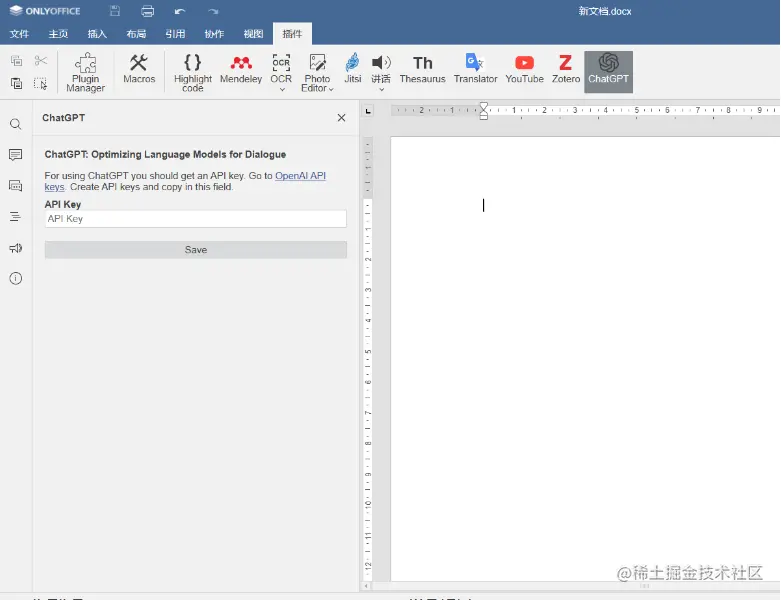Open the YouTube plugin
781x600 pixels.
click(524, 70)
